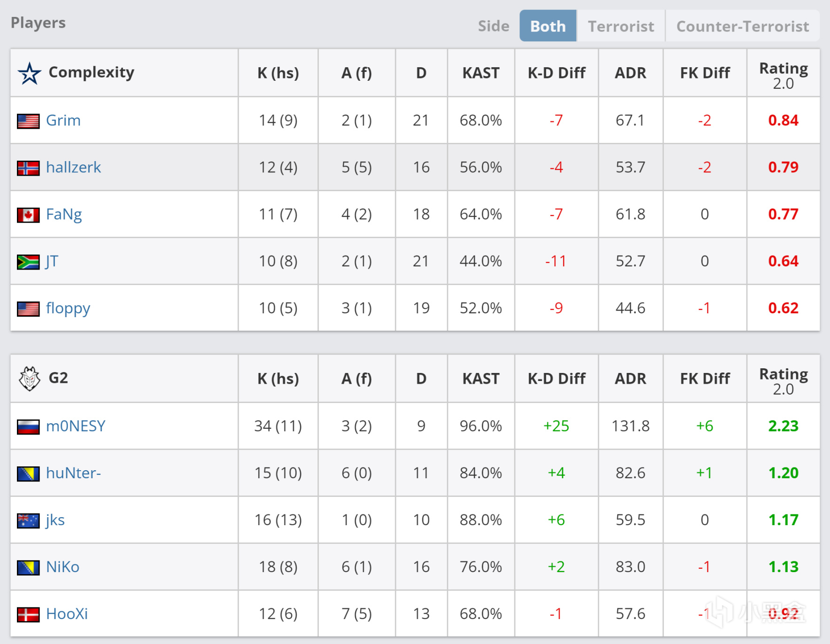This screenshot has width=830, height=644.
Task: Open floppy's player page
Action: click(68, 309)
